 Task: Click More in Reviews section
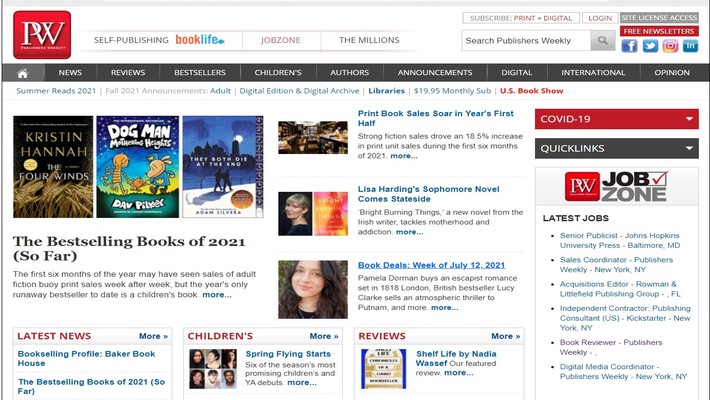click(x=505, y=336)
